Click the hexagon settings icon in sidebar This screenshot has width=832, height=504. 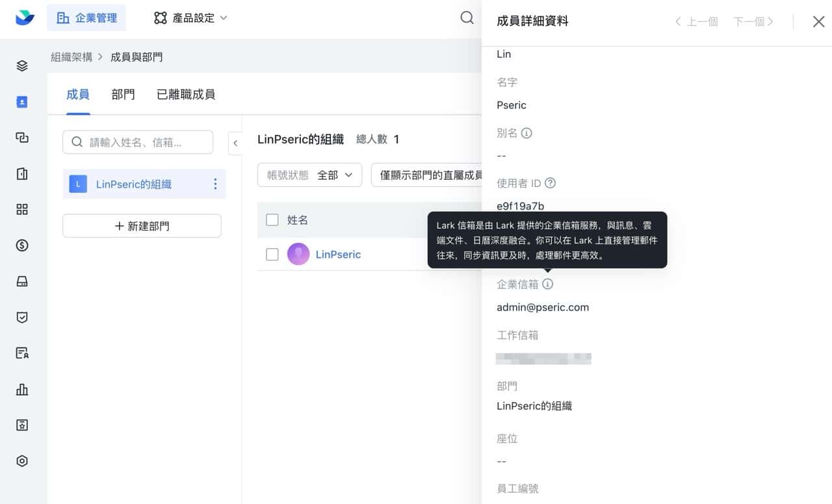(22, 461)
